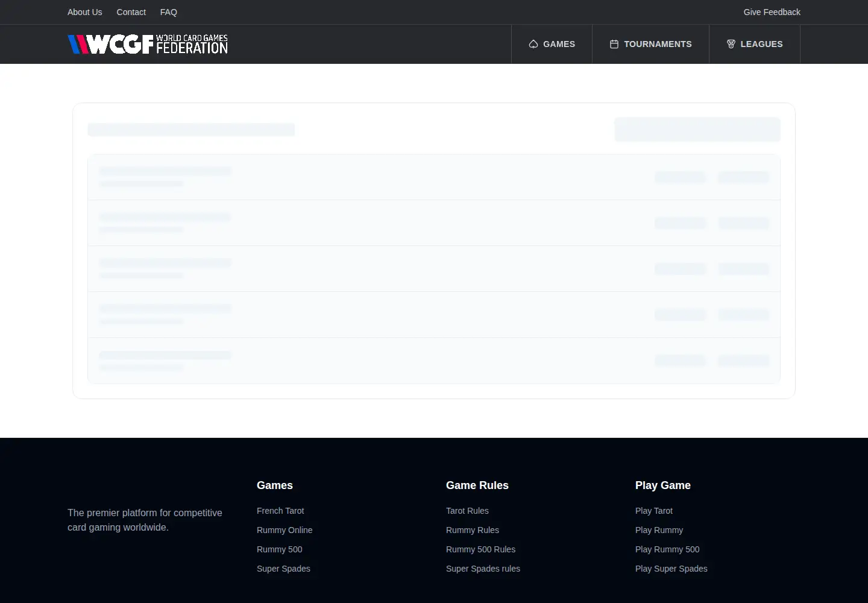Click the Play Game footer heading
Image resolution: width=868 pixels, height=603 pixels.
coord(663,485)
